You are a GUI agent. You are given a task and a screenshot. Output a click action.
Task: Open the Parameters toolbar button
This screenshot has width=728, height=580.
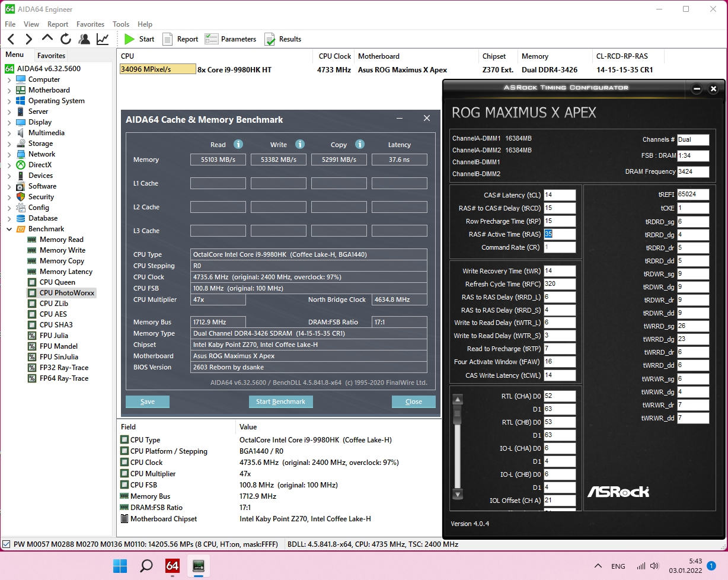(x=231, y=39)
